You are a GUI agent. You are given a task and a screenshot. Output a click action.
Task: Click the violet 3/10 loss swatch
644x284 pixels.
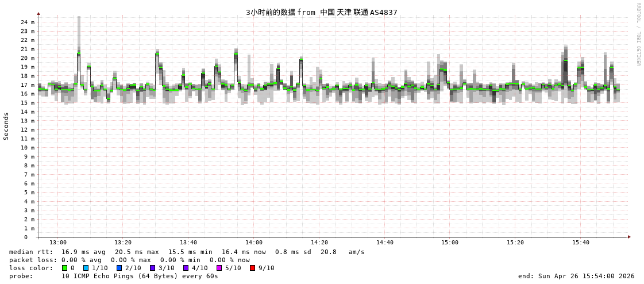click(x=152, y=268)
